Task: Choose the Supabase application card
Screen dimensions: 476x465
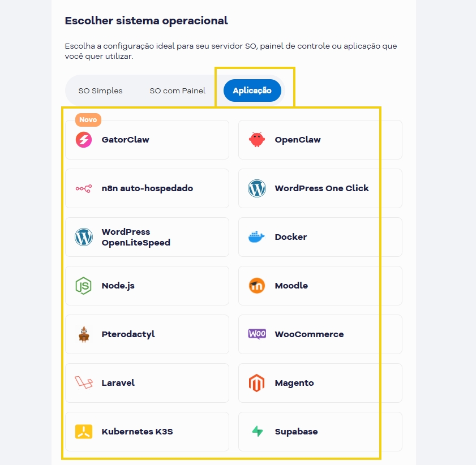Action: tap(320, 431)
